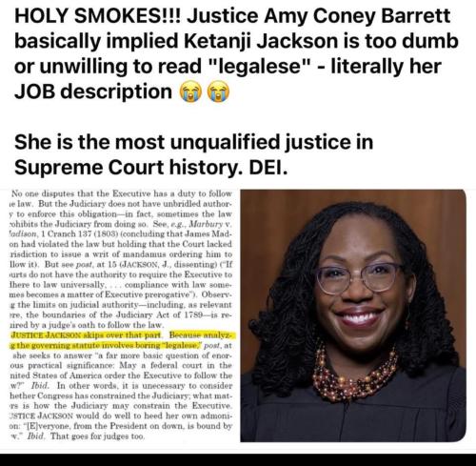Click the black bar below the post

238,460
